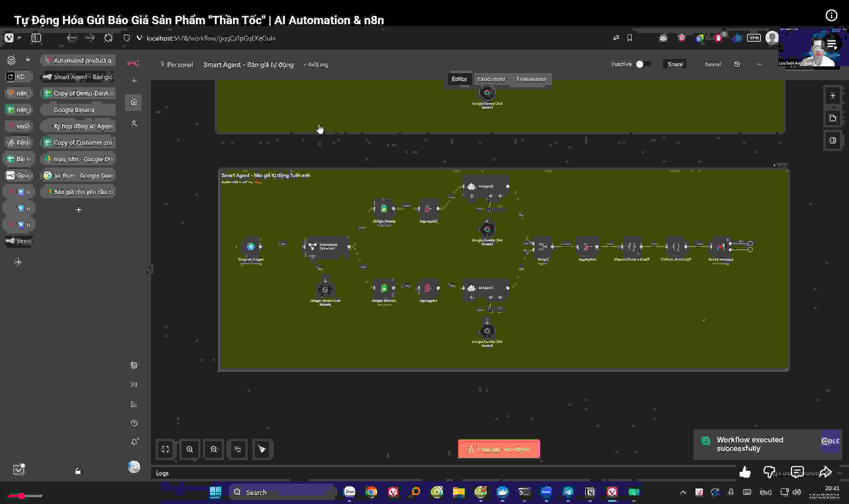This screenshot has height=504, width=849.
Task: Click the Share button
Action: click(675, 64)
